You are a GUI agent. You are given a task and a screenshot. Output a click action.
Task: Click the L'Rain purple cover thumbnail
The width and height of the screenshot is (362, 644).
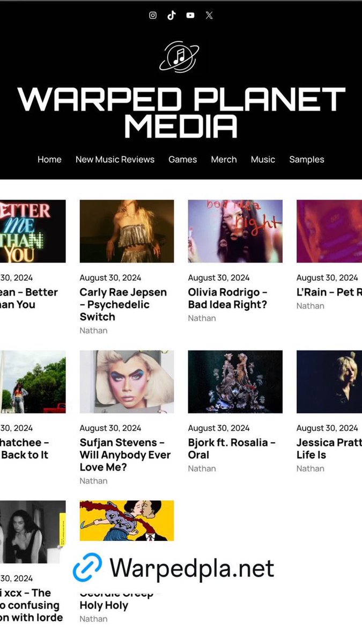[329, 231]
